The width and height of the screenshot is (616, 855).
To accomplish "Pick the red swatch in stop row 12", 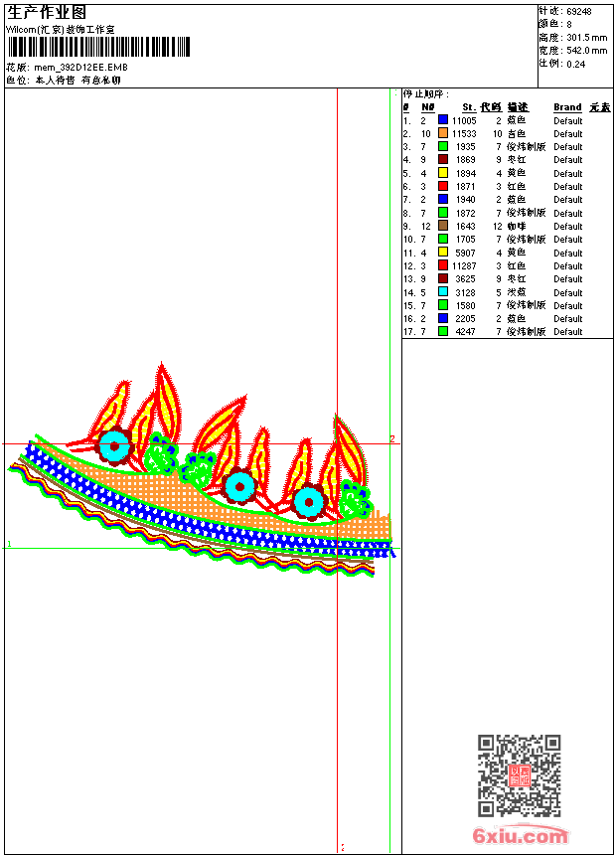I will 443,265.
